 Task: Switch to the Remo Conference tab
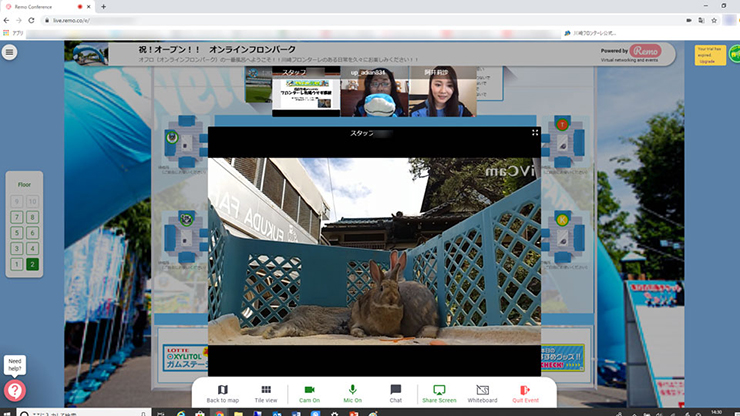point(47,7)
